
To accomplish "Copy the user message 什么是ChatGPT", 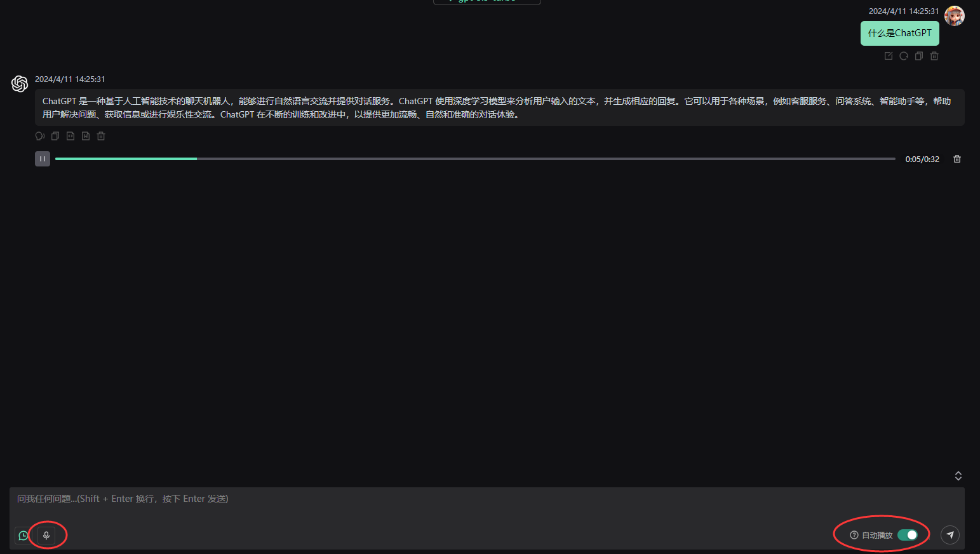I will click(919, 56).
